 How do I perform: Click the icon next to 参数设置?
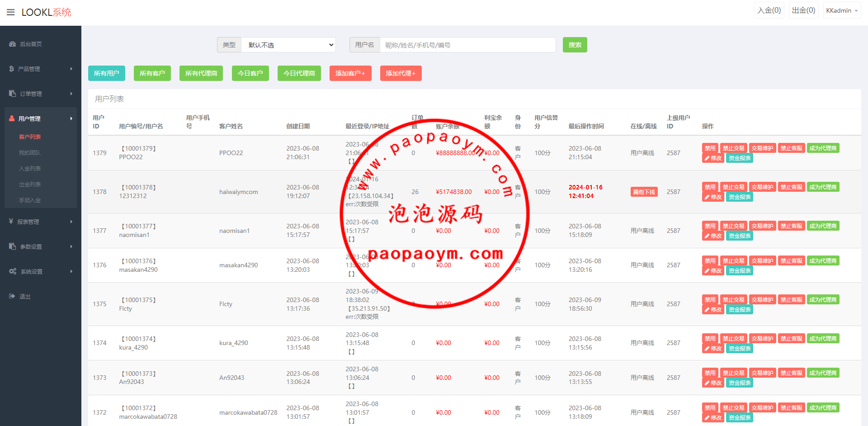pyautogui.click(x=12, y=246)
